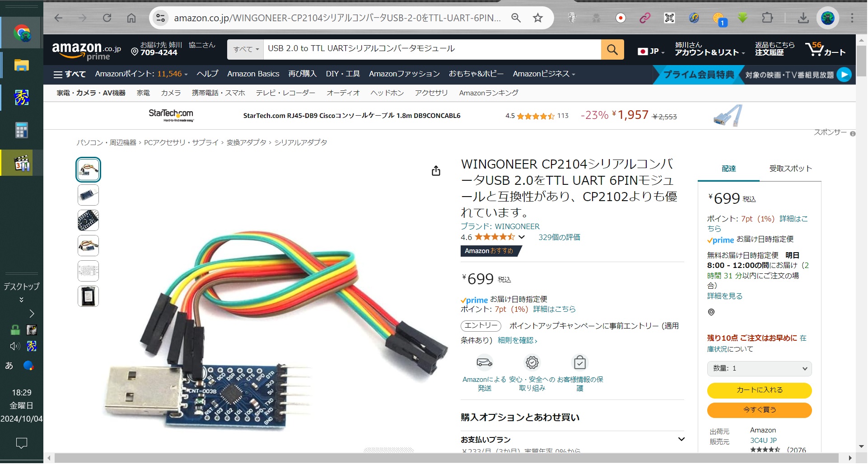Open the extensions puzzle icon
The height and width of the screenshot is (465, 868).
pos(768,18)
